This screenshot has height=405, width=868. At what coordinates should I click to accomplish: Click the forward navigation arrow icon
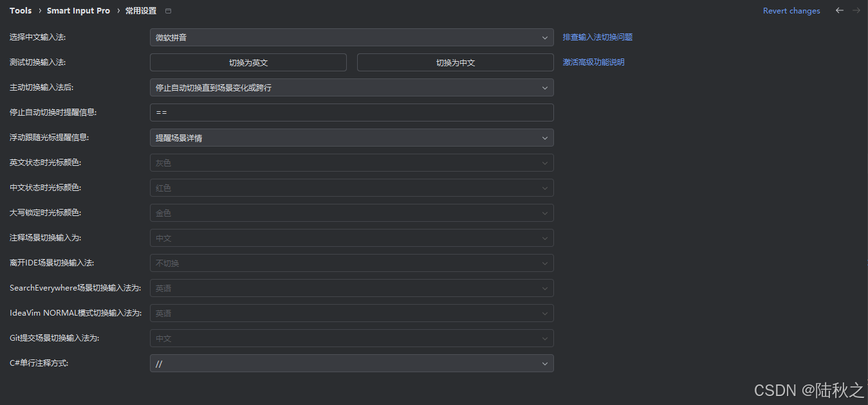tap(856, 10)
